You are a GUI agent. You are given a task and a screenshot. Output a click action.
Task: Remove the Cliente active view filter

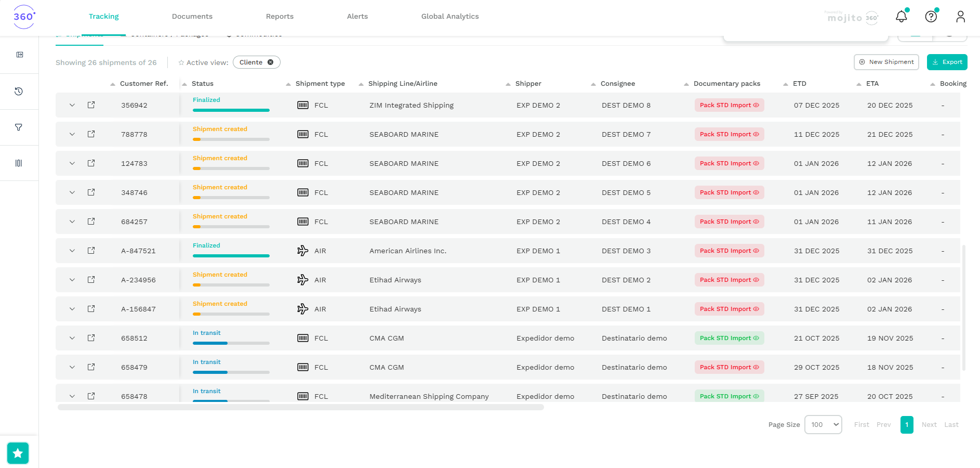[270, 62]
